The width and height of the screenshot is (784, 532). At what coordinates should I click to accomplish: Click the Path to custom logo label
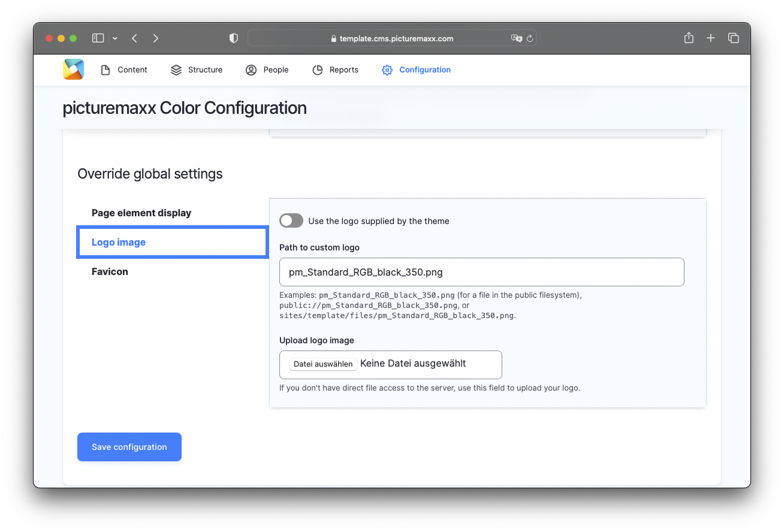coord(319,247)
